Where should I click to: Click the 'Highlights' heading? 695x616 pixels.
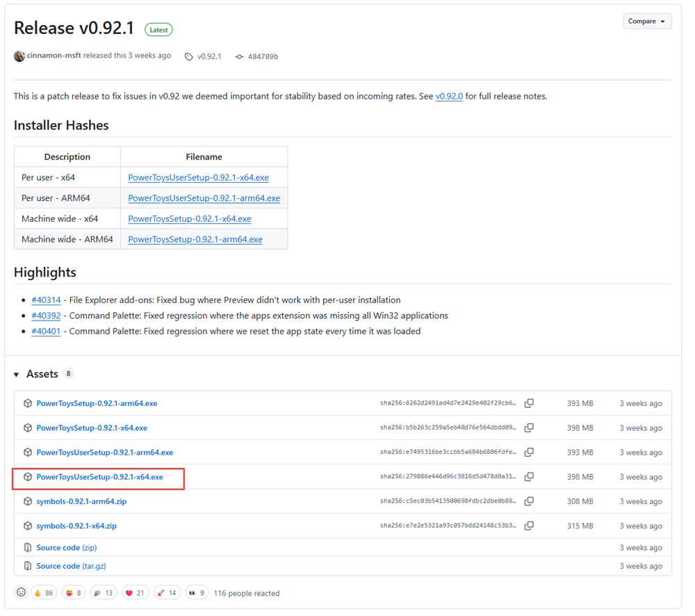pos(45,273)
